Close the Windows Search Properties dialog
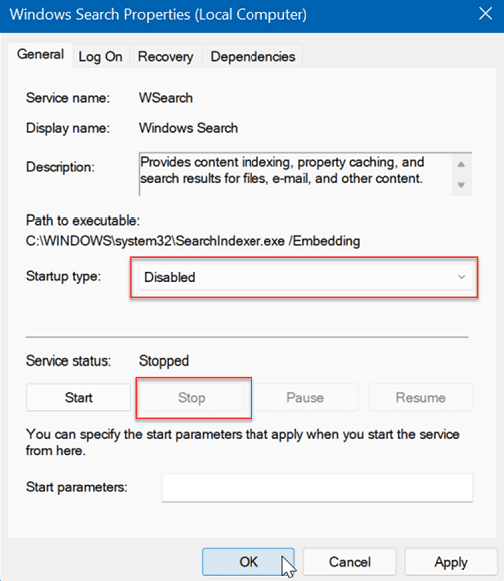This screenshot has height=581, width=504. tap(485, 14)
